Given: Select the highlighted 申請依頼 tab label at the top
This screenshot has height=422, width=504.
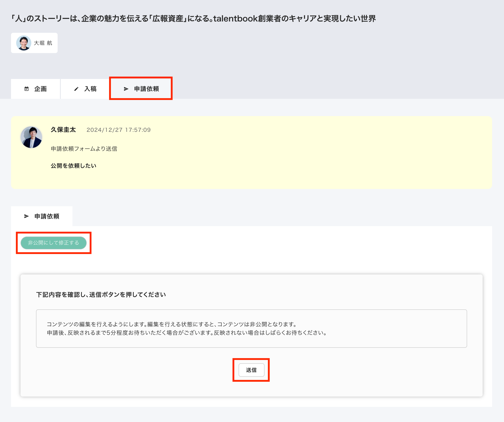Looking at the screenshot, I should point(146,89).
